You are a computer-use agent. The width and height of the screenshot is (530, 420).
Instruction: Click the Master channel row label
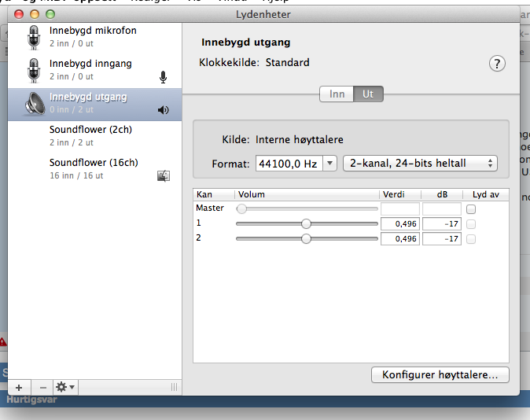210,208
